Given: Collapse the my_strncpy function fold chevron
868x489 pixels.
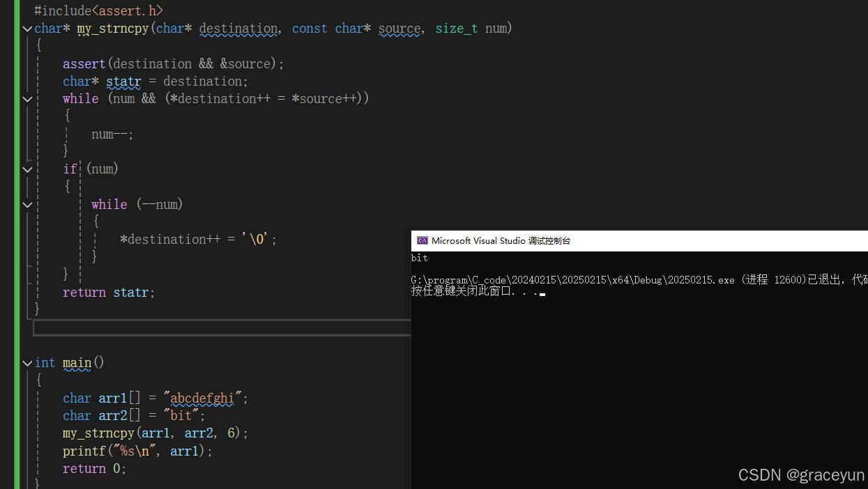Looking at the screenshot, I should pos(27,29).
